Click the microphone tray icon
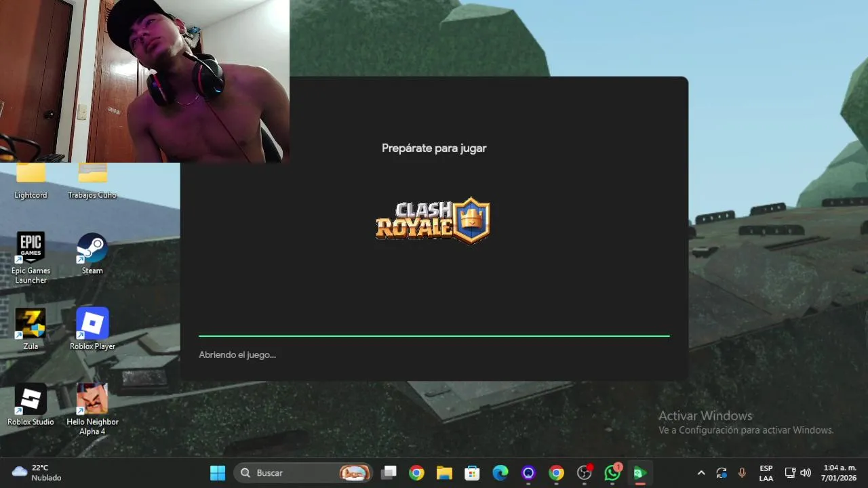 coord(742,473)
